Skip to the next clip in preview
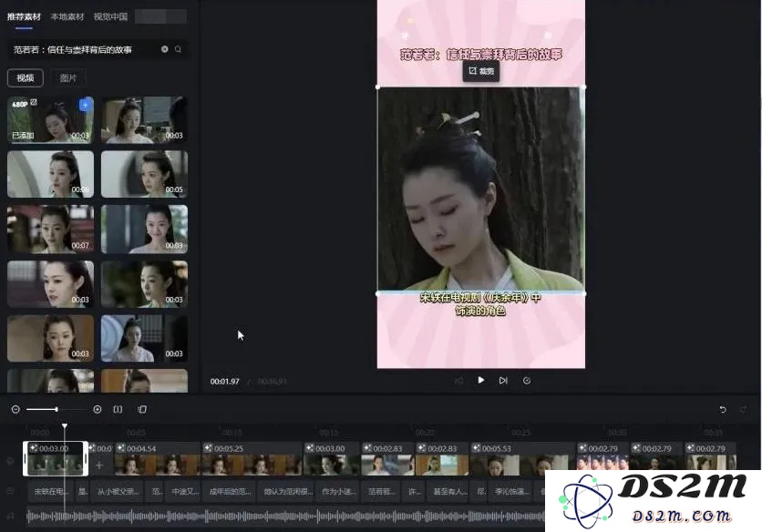Viewport: 762px width, 532px height. pos(503,381)
